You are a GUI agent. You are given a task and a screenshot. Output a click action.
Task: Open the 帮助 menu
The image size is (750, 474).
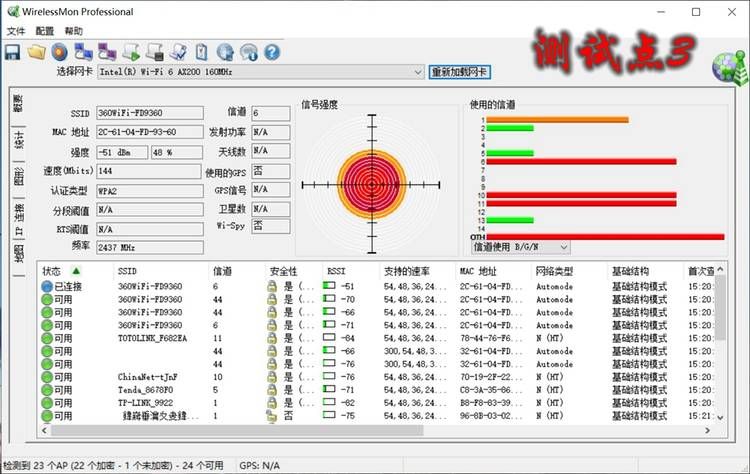click(74, 31)
